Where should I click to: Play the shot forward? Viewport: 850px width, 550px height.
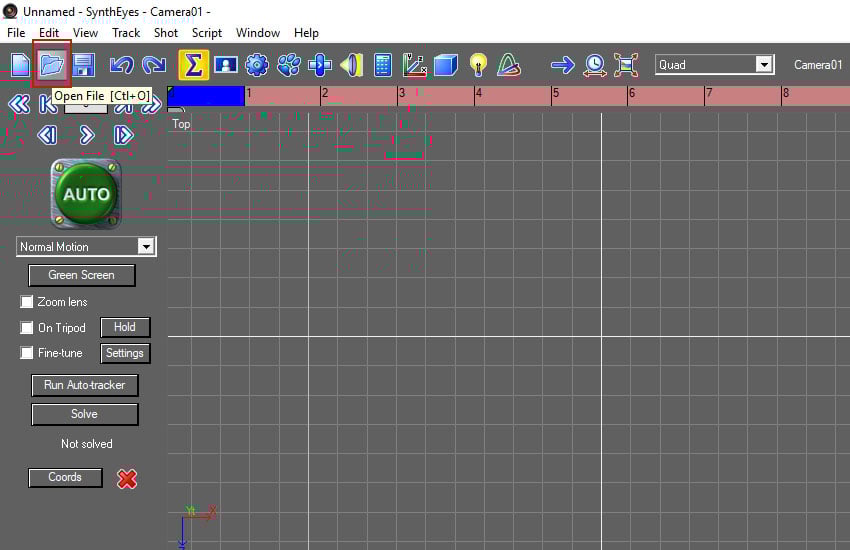tap(86, 135)
